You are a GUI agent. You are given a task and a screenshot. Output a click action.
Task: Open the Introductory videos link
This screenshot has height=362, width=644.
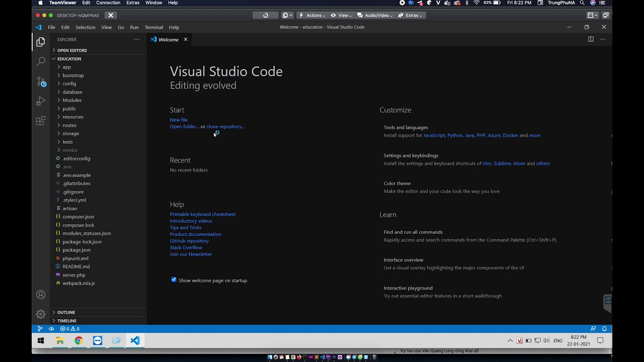tap(191, 221)
